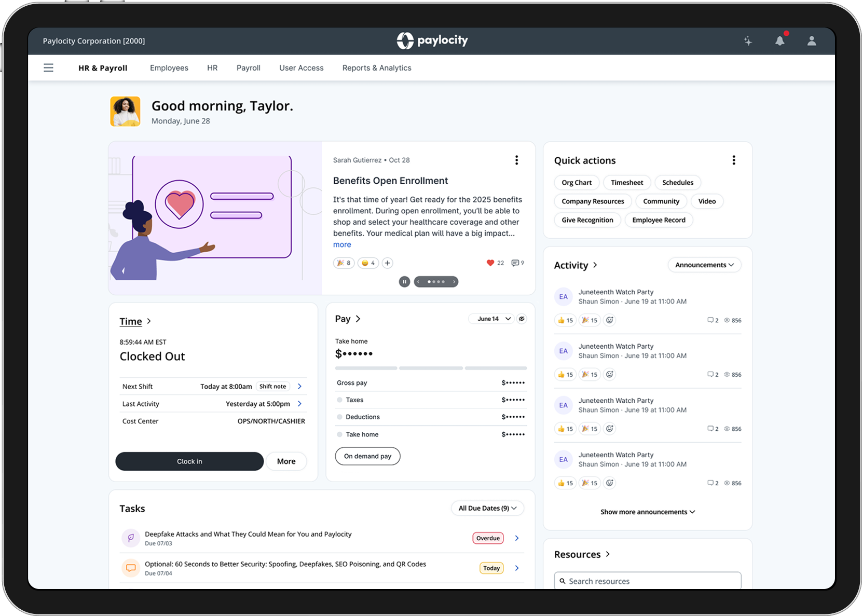Open the Community quick action
The image size is (862, 616).
(x=661, y=201)
